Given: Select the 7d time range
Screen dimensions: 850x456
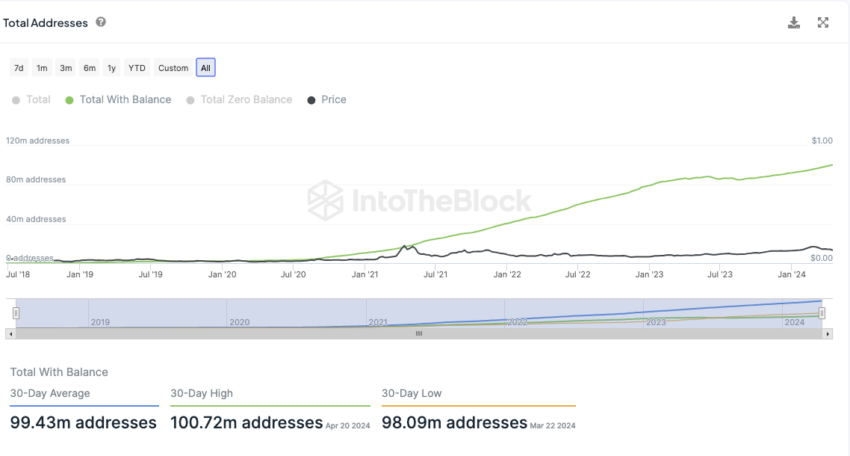Looking at the screenshot, I should click(x=18, y=68).
